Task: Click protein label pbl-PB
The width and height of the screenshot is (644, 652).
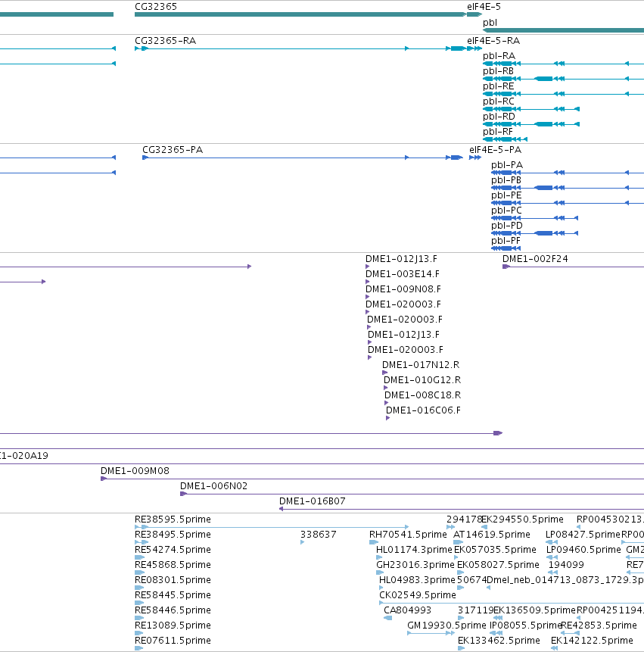Action: pos(506,180)
